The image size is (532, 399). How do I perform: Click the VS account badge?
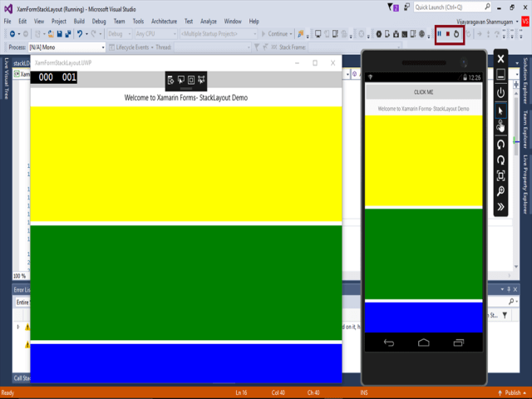click(525, 22)
